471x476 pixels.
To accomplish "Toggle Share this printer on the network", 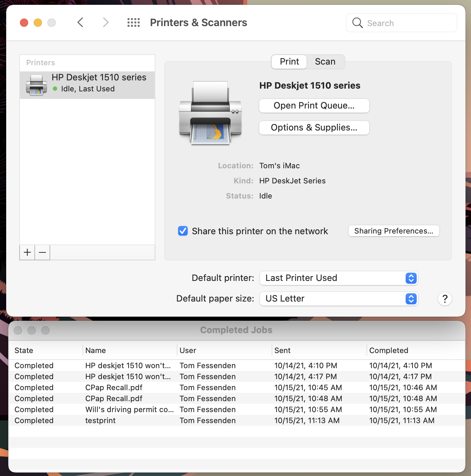I will click(x=183, y=231).
